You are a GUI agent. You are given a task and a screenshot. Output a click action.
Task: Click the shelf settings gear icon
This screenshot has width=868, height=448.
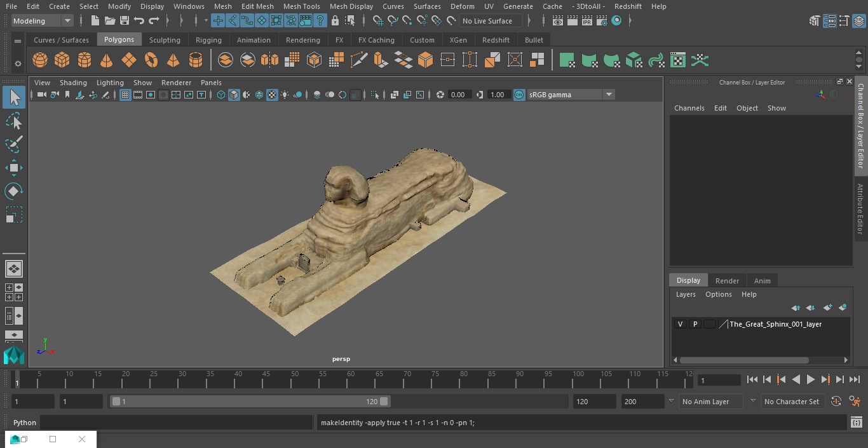18,64
